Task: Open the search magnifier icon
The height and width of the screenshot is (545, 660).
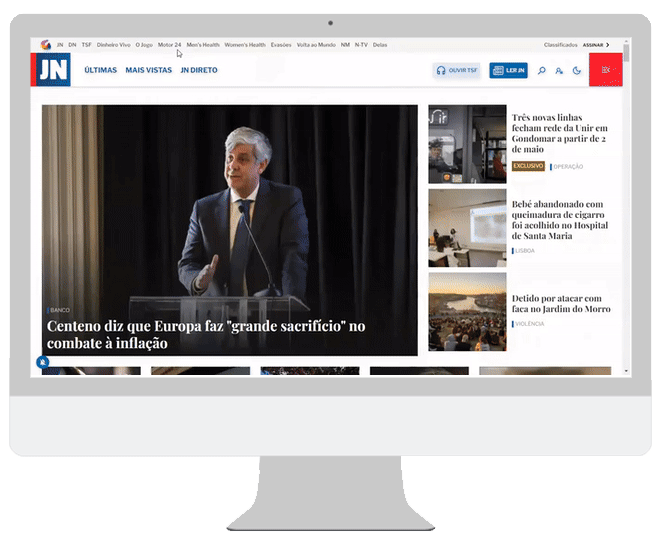Action: click(542, 71)
